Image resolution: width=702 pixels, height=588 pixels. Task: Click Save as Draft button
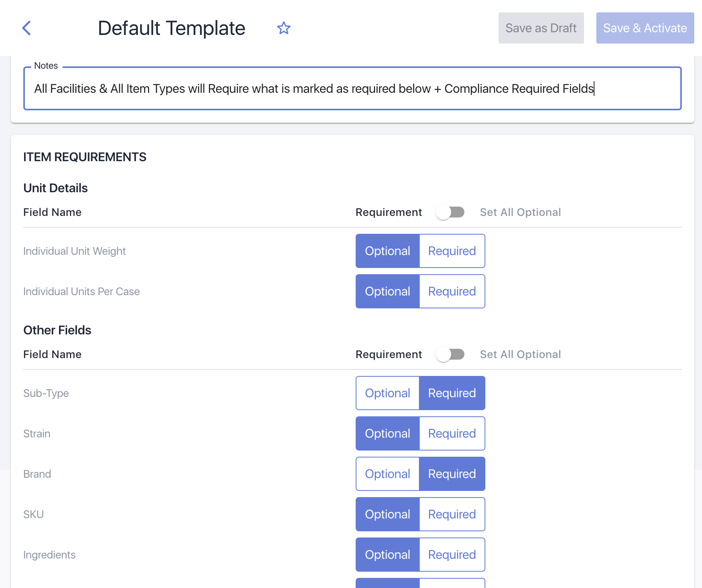tap(541, 28)
